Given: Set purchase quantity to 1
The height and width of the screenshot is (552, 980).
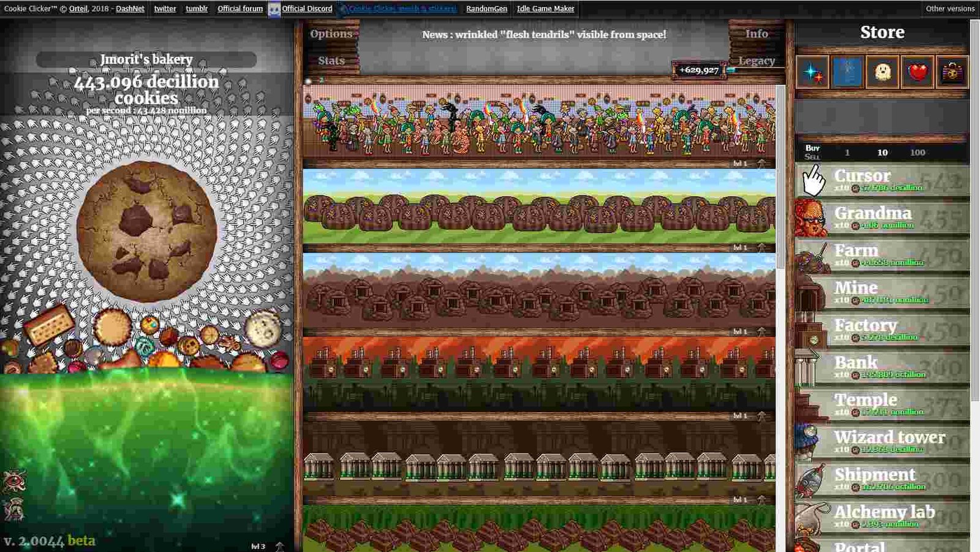Looking at the screenshot, I should tap(847, 153).
